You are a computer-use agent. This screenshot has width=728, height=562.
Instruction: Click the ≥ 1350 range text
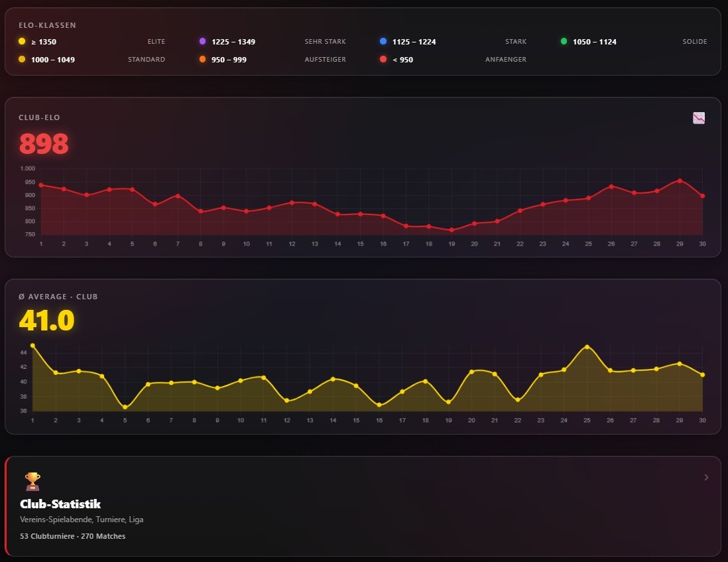point(44,42)
